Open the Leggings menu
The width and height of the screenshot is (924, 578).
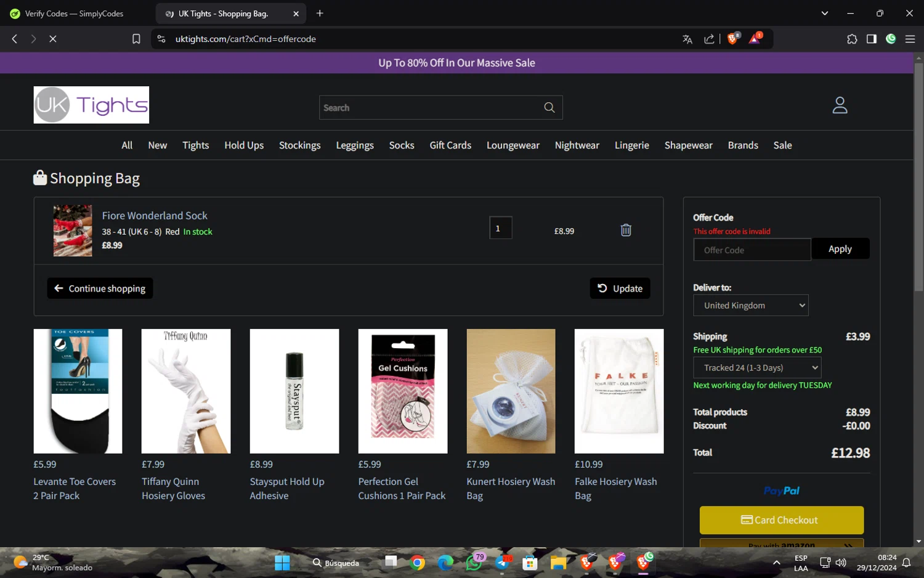355,145
